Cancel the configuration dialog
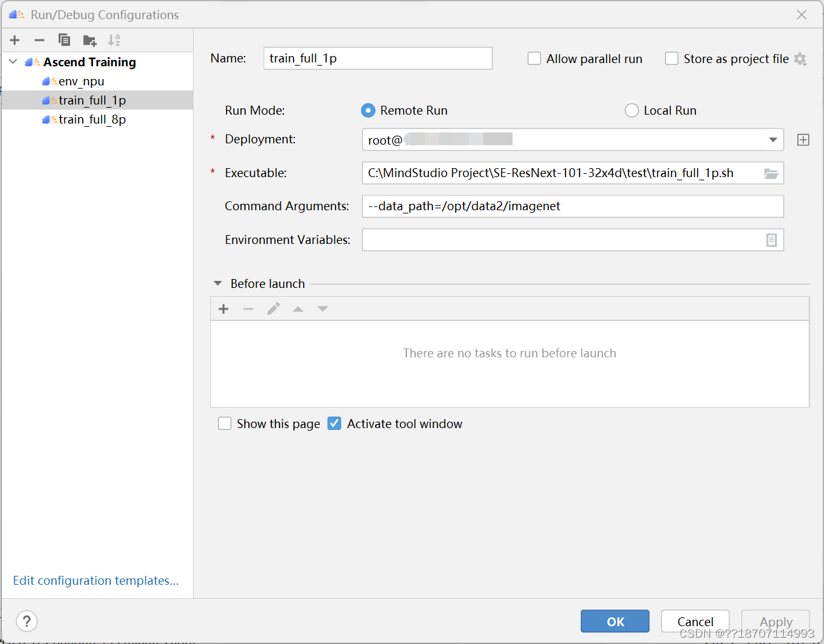Viewport: 824px width, 644px height. tap(695, 621)
